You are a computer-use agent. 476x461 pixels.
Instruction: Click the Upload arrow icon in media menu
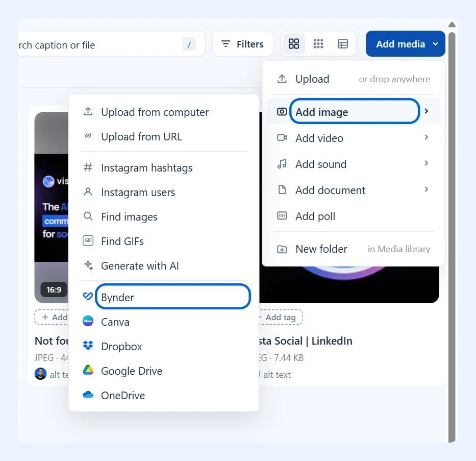(x=282, y=79)
